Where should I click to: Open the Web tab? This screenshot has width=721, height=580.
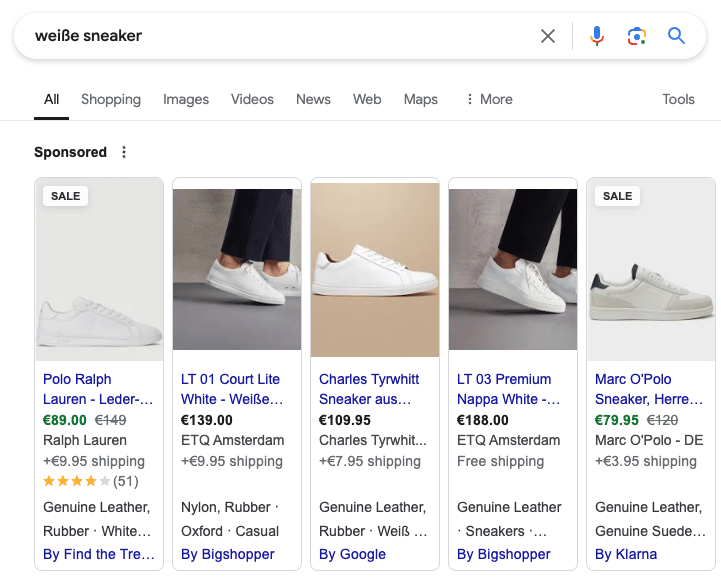pyautogui.click(x=367, y=99)
